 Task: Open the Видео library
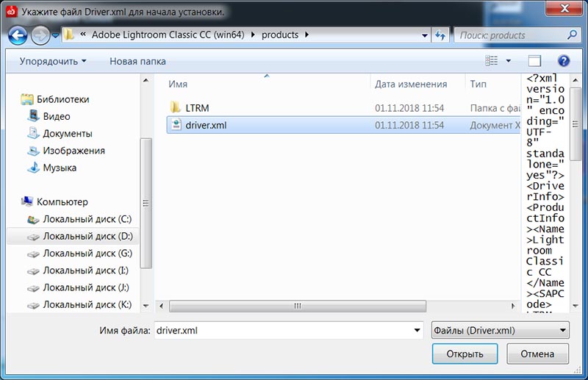pos(57,116)
